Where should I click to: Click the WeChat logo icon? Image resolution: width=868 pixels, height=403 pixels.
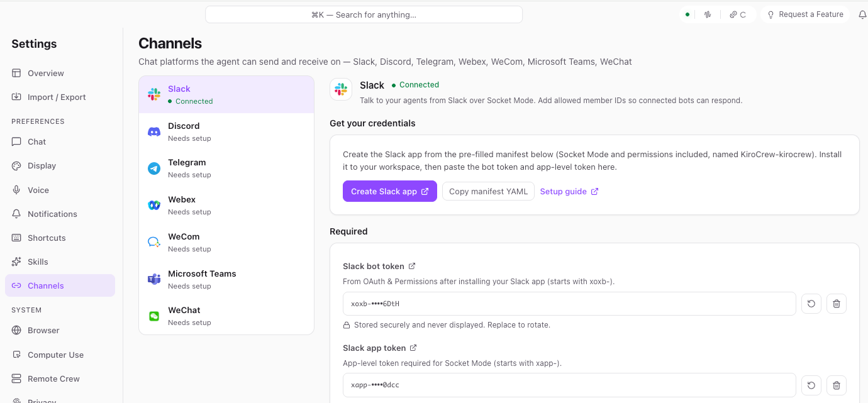tap(154, 316)
